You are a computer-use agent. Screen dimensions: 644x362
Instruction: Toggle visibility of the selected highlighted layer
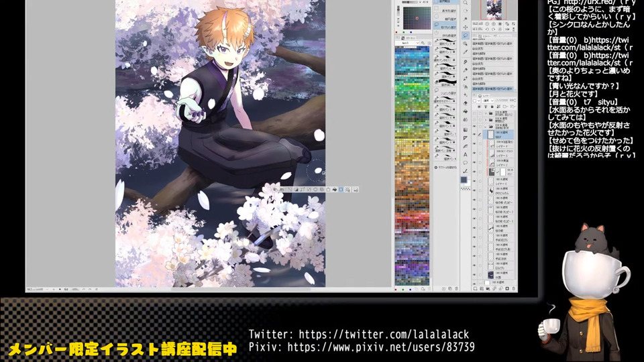pos(474,134)
